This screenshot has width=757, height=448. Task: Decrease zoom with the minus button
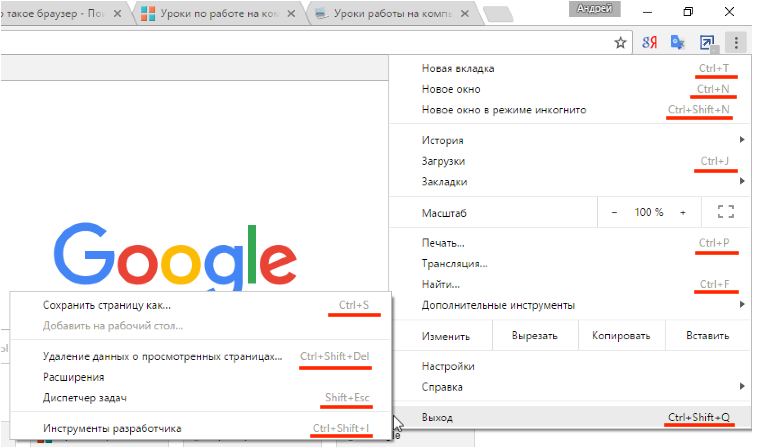click(x=614, y=212)
